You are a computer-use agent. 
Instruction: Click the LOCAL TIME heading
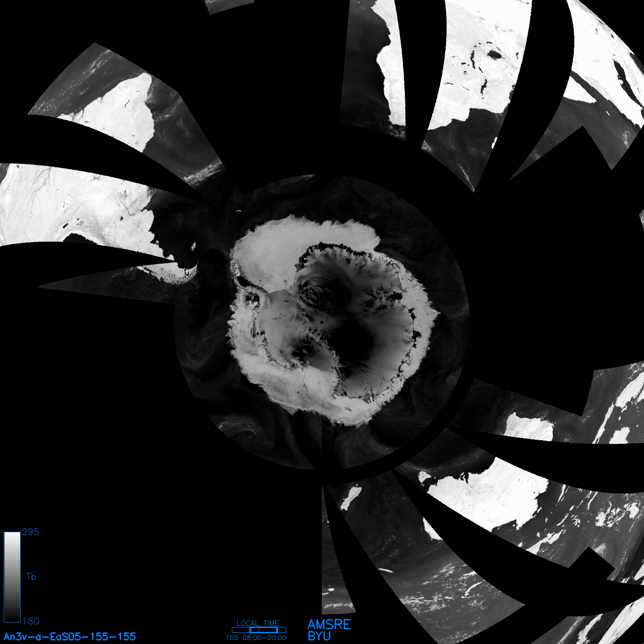(258, 623)
